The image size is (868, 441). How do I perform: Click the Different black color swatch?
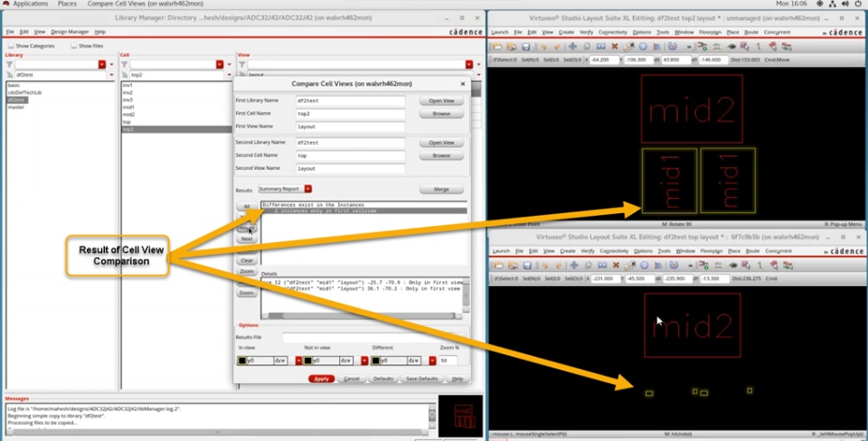(x=376, y=361)
